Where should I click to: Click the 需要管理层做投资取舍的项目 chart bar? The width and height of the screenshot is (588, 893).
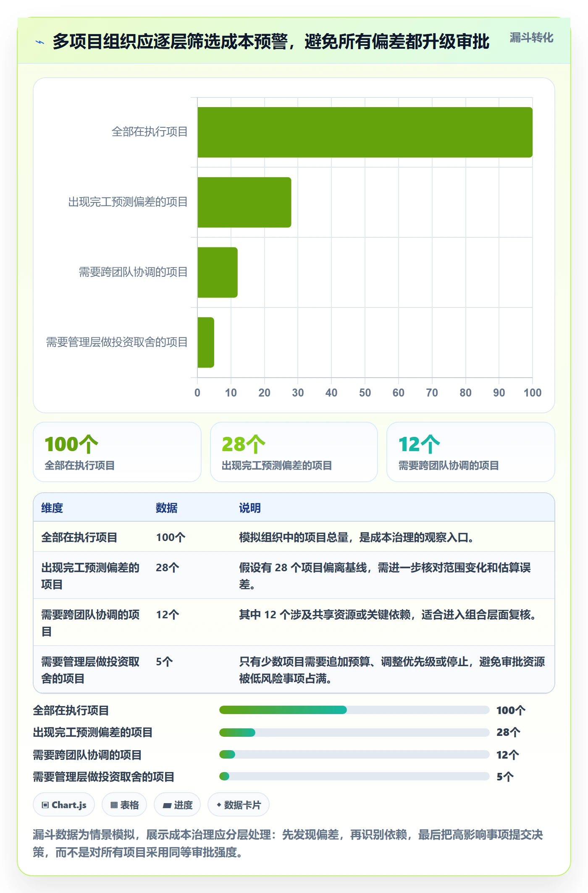point(206,342)
